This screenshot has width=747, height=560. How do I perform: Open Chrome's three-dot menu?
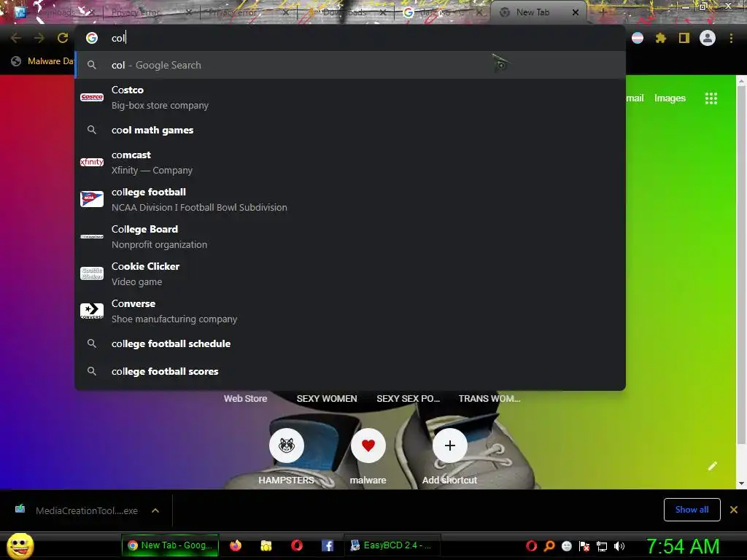tap(731, 38)
